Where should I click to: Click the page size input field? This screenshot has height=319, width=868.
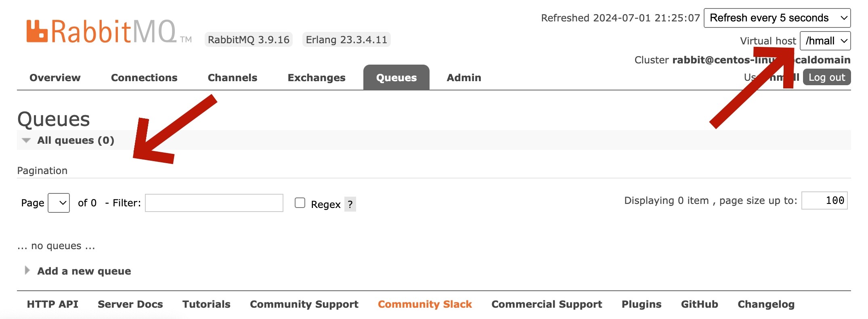pyautogui.click(x=824, y=200)
